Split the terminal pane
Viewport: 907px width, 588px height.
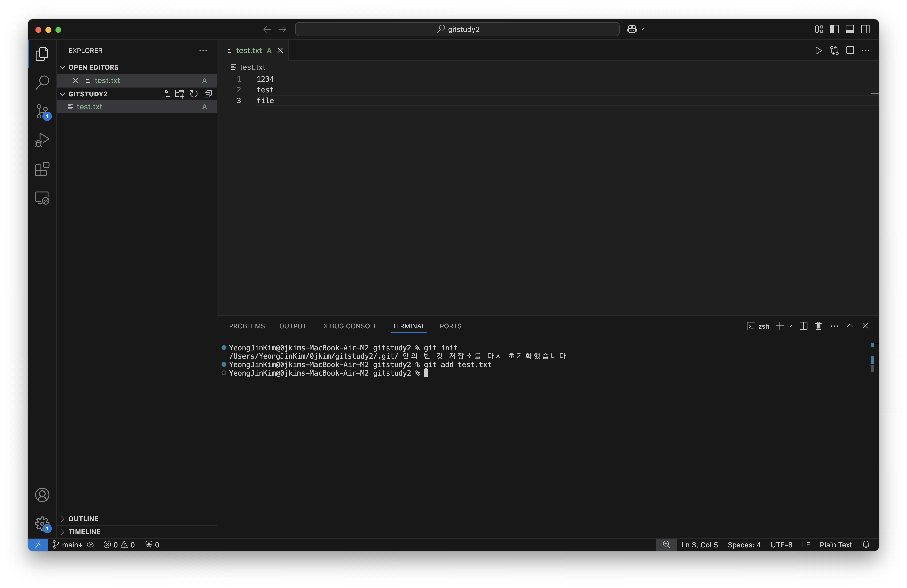(x=803, y=326)
